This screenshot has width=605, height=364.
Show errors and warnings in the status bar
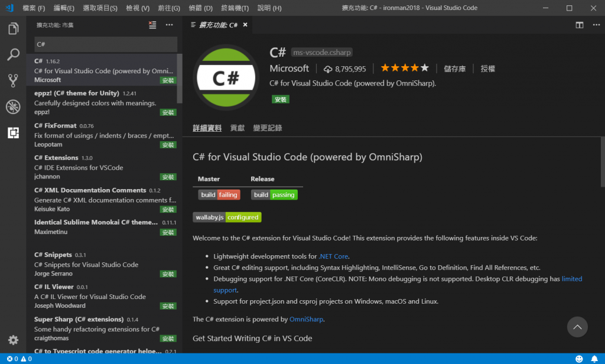click(19, 359)
